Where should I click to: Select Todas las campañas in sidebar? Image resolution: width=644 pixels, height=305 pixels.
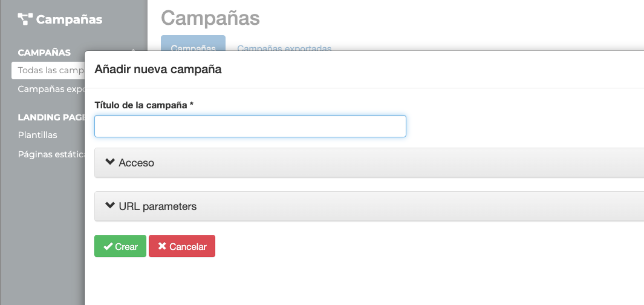click(48, 70)
